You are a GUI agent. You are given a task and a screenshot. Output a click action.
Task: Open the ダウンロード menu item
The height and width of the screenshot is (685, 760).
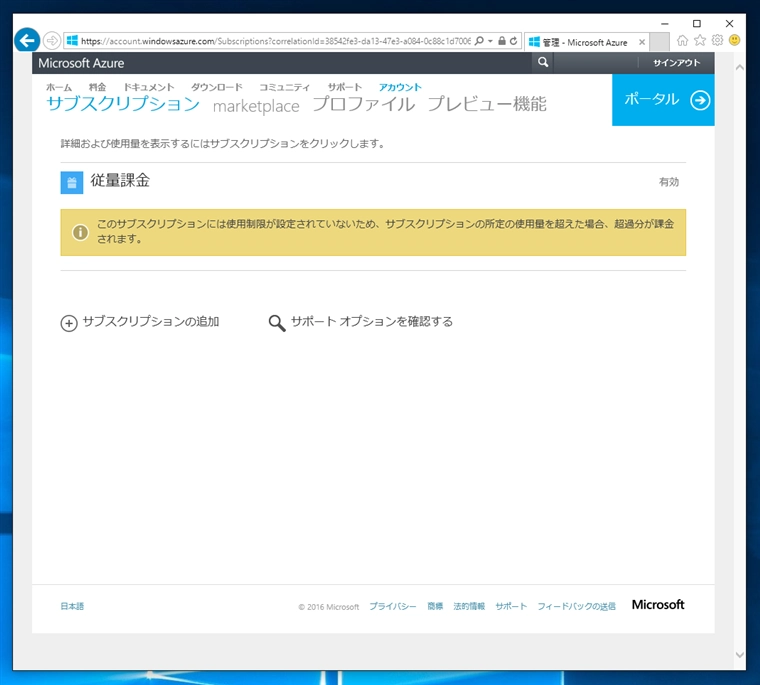pos(216,87)
